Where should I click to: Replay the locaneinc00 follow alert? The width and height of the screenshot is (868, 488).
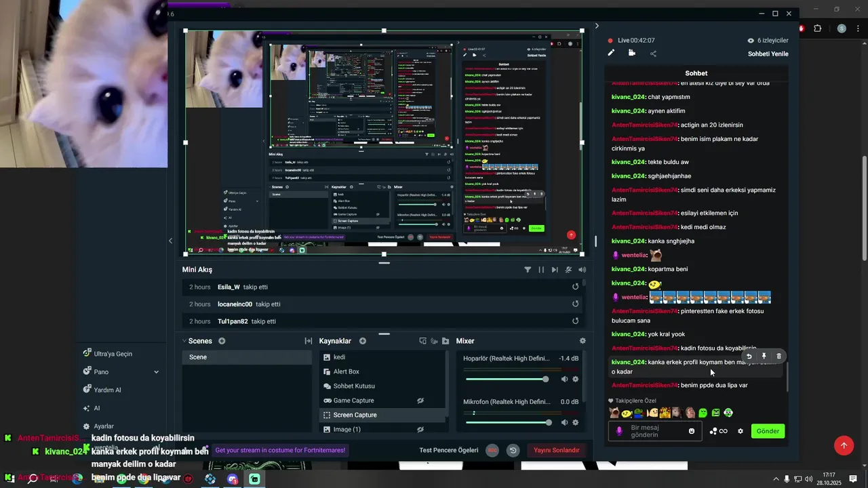click(x=575, y=304)
